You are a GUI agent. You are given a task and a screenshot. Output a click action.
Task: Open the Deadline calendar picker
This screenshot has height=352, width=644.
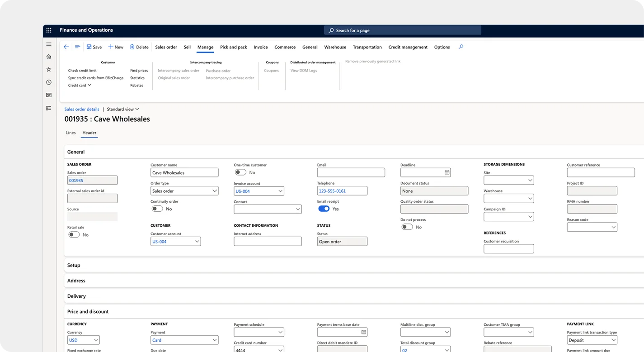click(x=447, y=172)
